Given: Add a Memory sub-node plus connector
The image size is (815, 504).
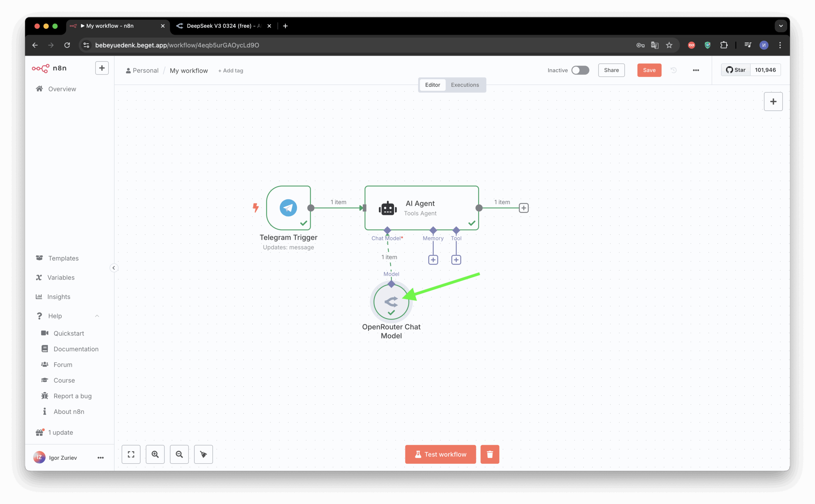Looking at the screenshot, I should [x=433, y=260].
